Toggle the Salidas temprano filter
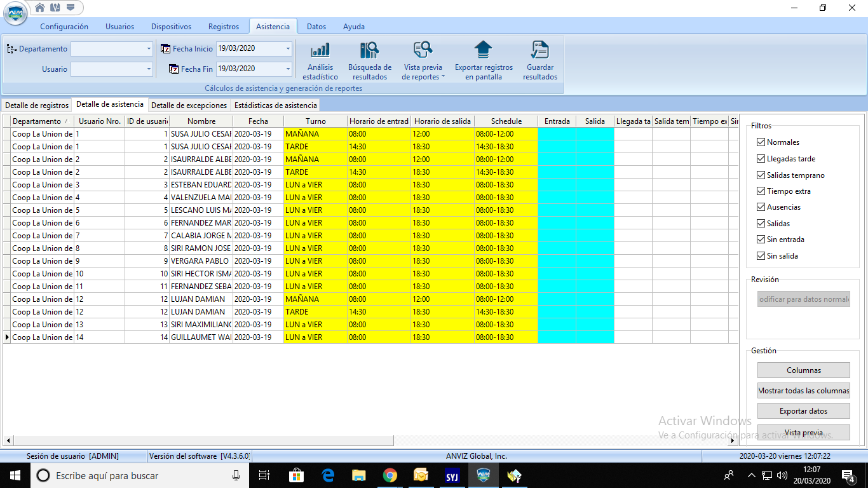The height and width of the screenshot is (488, 868). click(761, 175)
